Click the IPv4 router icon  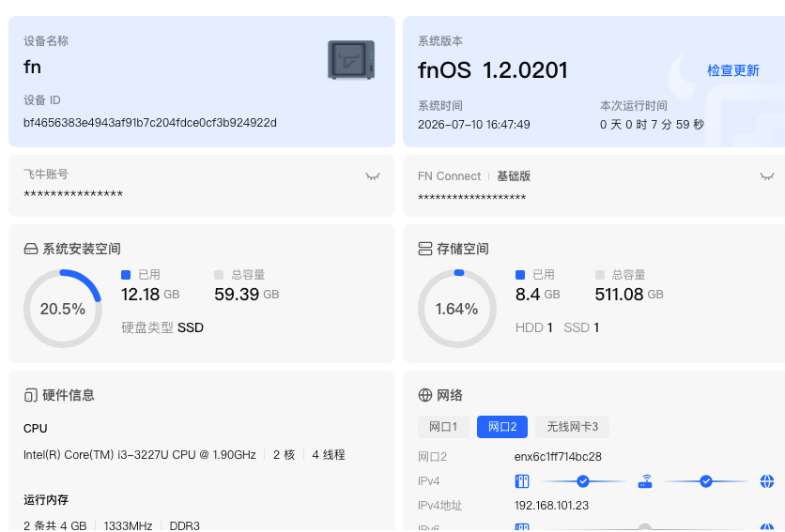point(645,481)
